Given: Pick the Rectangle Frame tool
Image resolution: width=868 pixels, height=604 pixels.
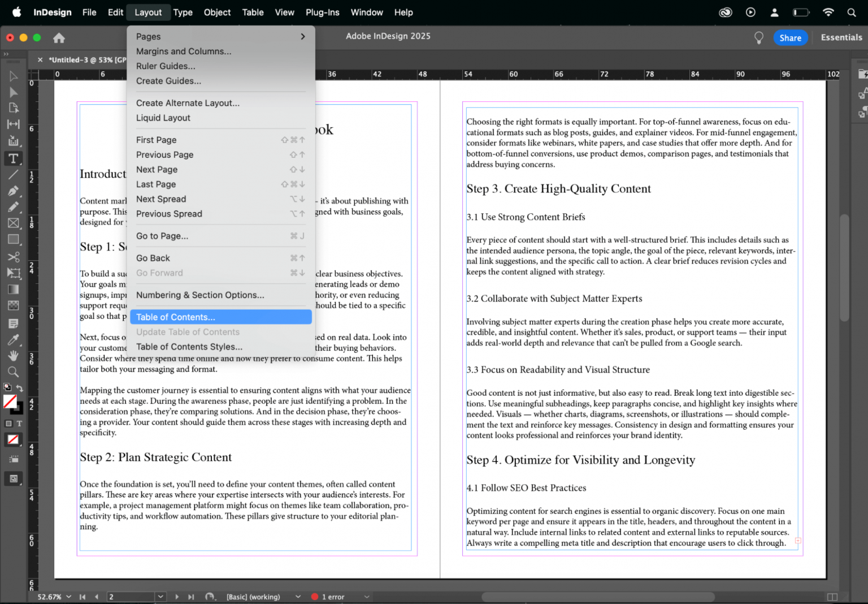Looking at the screenshot, I should [13, 223].
